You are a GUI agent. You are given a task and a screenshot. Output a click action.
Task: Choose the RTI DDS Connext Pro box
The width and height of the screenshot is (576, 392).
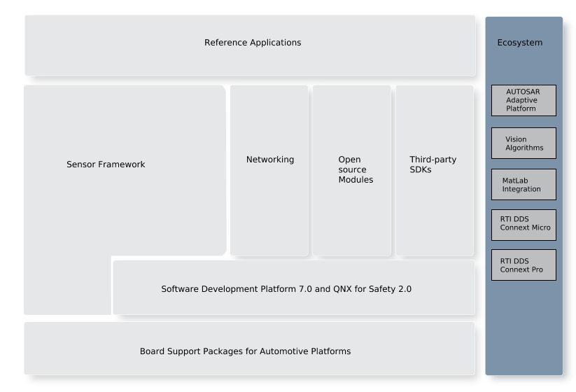click(x=524, y=265)
